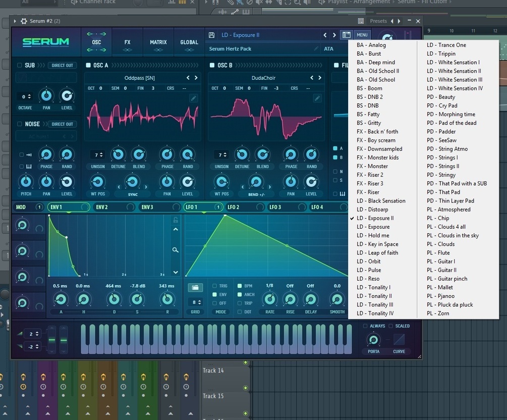Open the LFO shape folder icon
Screen dimensions: 507x420
[195, 287]
